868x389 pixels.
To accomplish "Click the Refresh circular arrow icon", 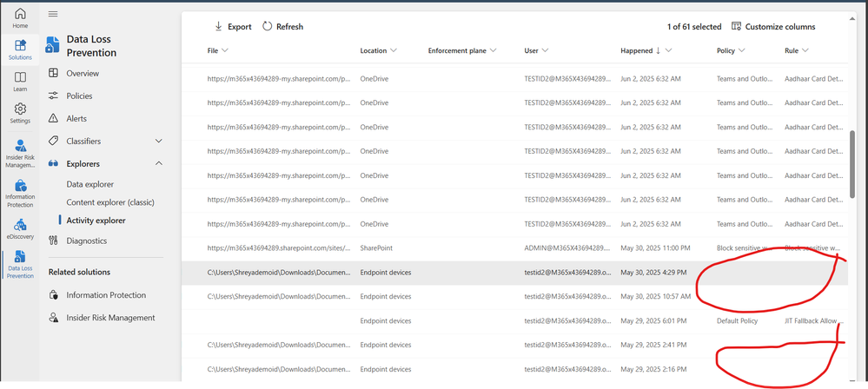I will [x=268, y=26].
